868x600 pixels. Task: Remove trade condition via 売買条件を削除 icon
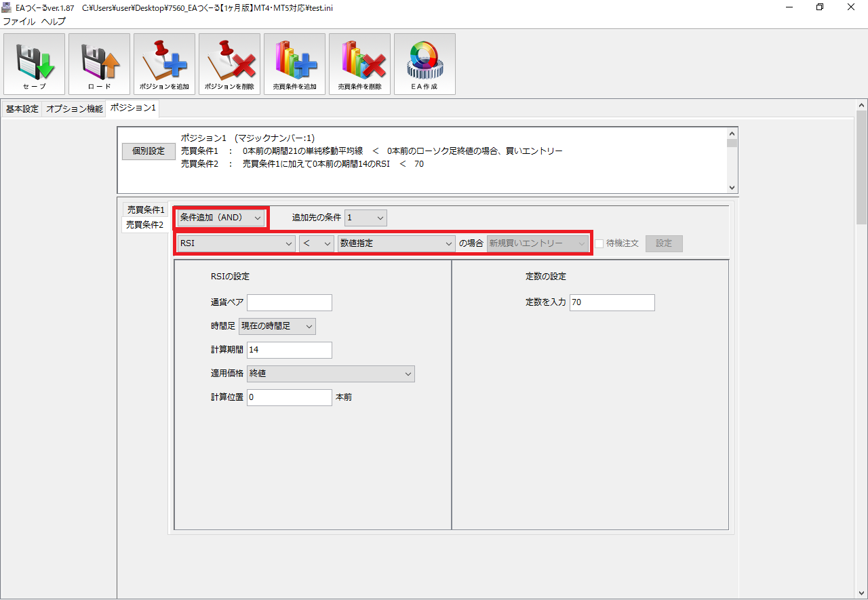pyautogui.click(x=359, y=64)
